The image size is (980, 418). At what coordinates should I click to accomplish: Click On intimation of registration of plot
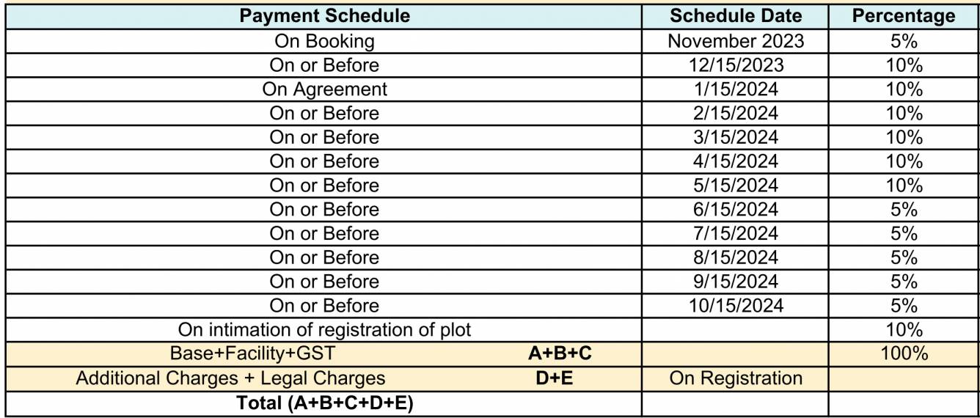324,330
